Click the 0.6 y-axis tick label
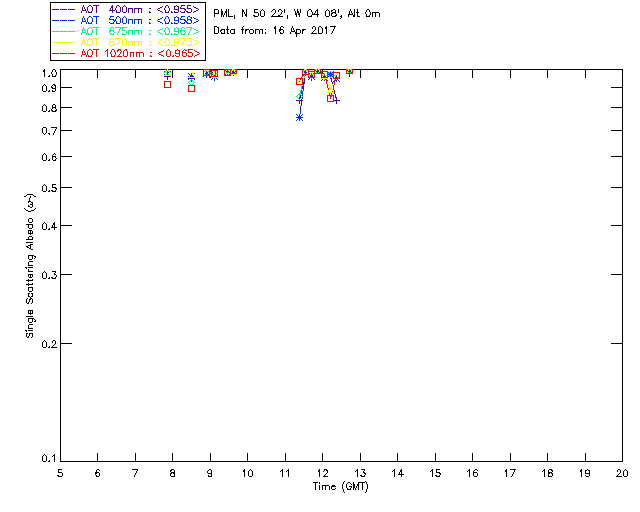Viewport: 640px width, 512px height. tap(49, 157)
